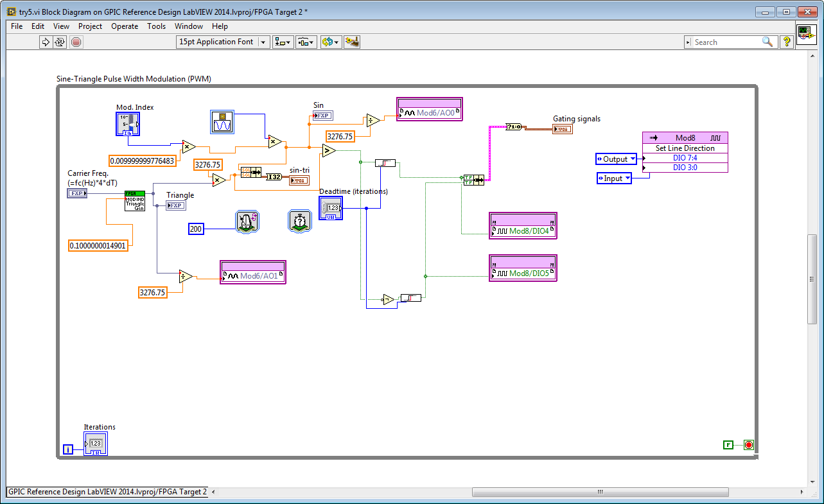Click the VI icon pane at top right
Image resolution: width=824 pixels, height=504 pixels.
click(x=807, y=35)
